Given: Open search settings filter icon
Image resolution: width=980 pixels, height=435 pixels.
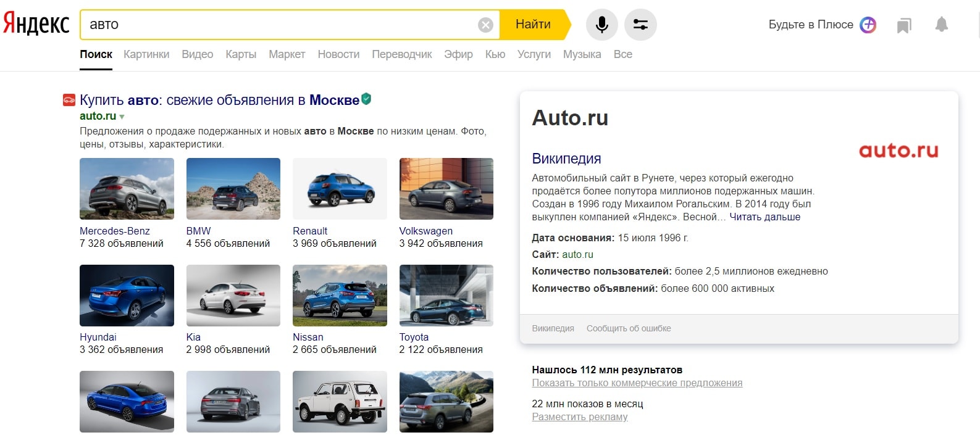Looking at the screenshot, I should click(x=640, y=25).
